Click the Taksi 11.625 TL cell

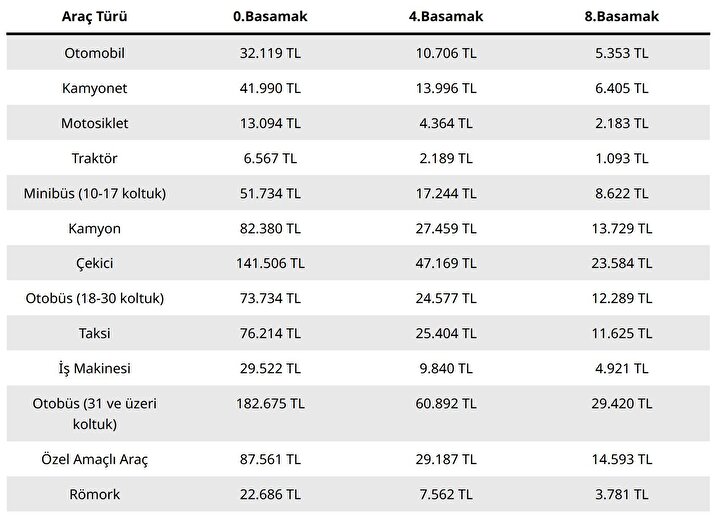pos(622,333)
